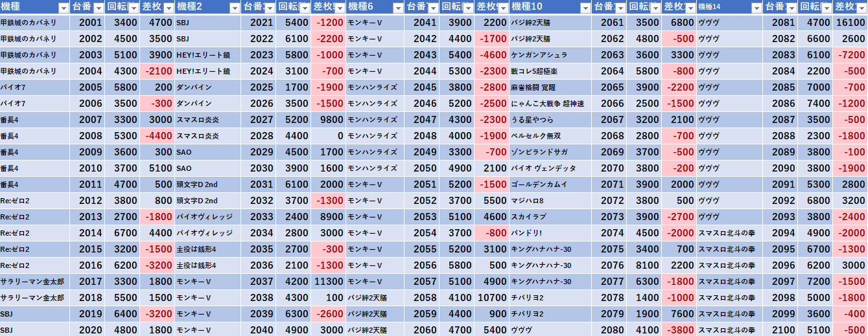Open the 機種14 column filter dropdown
The image size is (868, 336).
coord(755,8)
